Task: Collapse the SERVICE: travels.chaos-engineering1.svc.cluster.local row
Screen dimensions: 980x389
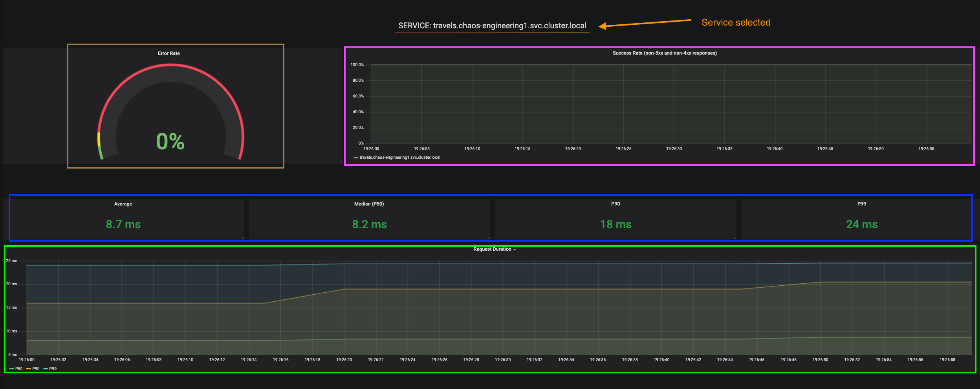Action: [492, 26]
